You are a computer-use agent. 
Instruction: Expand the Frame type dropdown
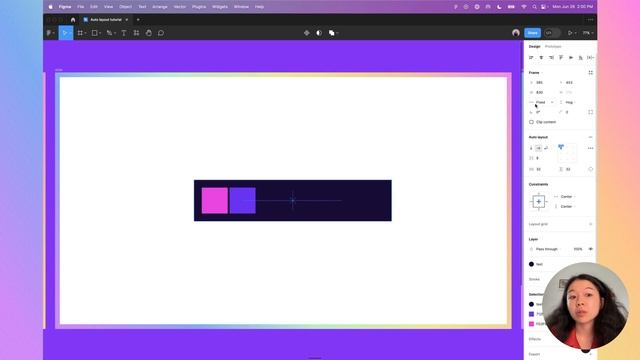click(x=536, y=73)
